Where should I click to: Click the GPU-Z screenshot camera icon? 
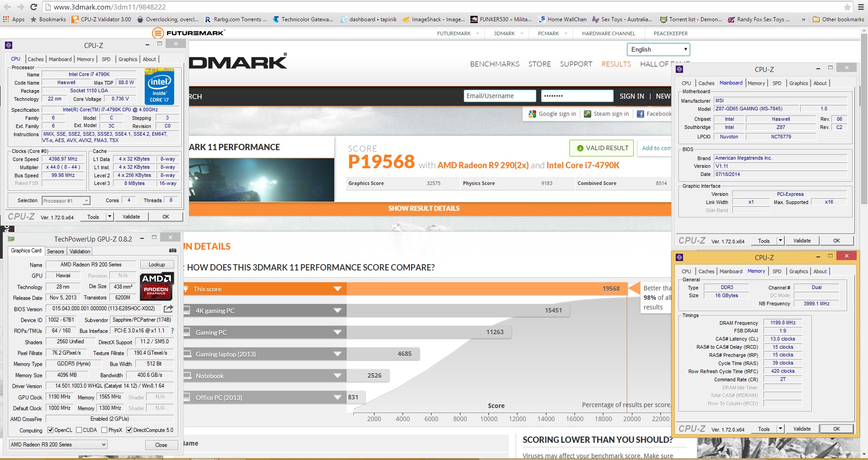coord(172,250)
